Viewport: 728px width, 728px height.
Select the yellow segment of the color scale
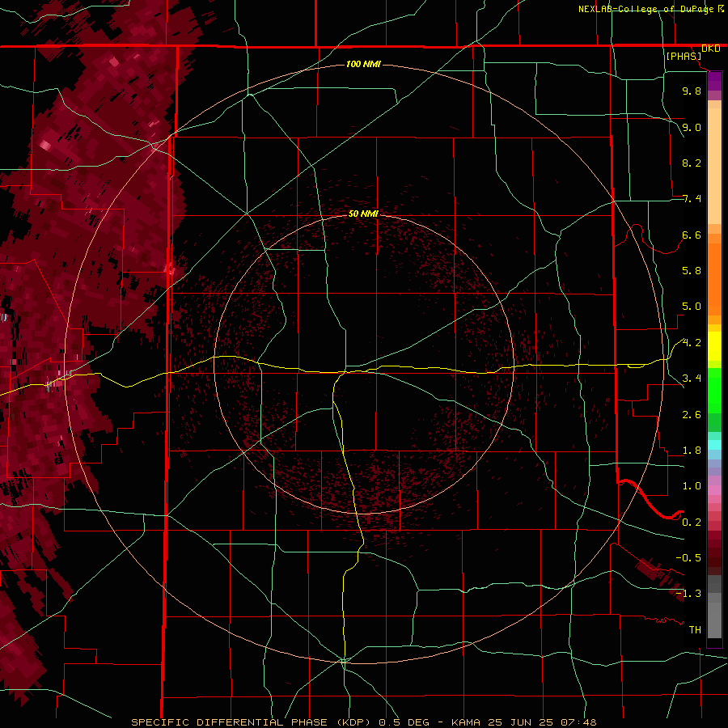pos(714,346)
